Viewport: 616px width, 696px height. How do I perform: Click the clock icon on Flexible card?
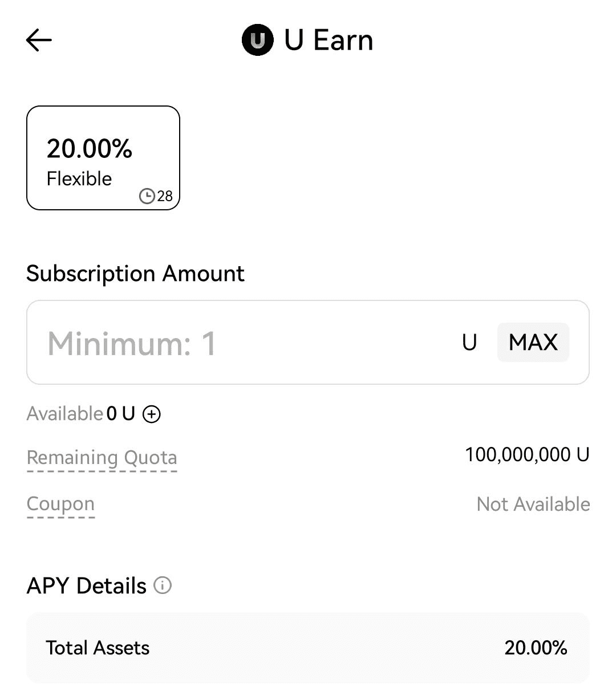pos(147,196)
